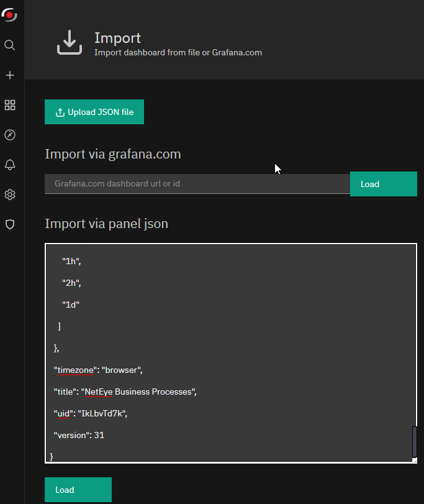Click the "version": 31 line
This screenshot has height=504, width=424.
(x=79, y=435)
